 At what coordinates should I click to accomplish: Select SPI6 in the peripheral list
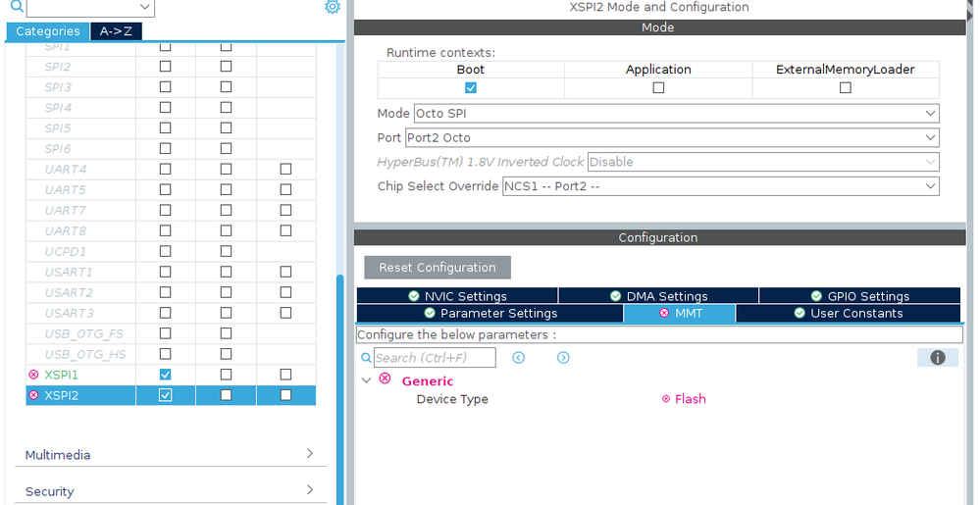tap(58, 148)
